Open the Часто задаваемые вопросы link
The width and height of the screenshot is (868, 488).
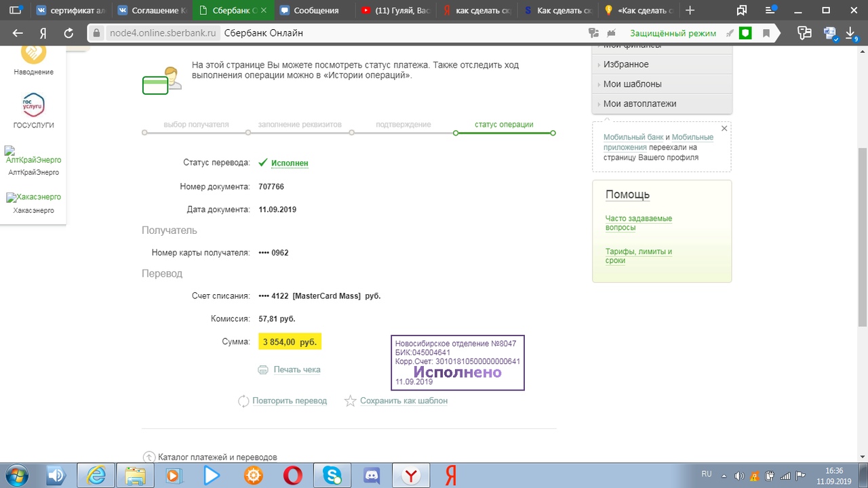pyautogui.click(x=638, y=223)
